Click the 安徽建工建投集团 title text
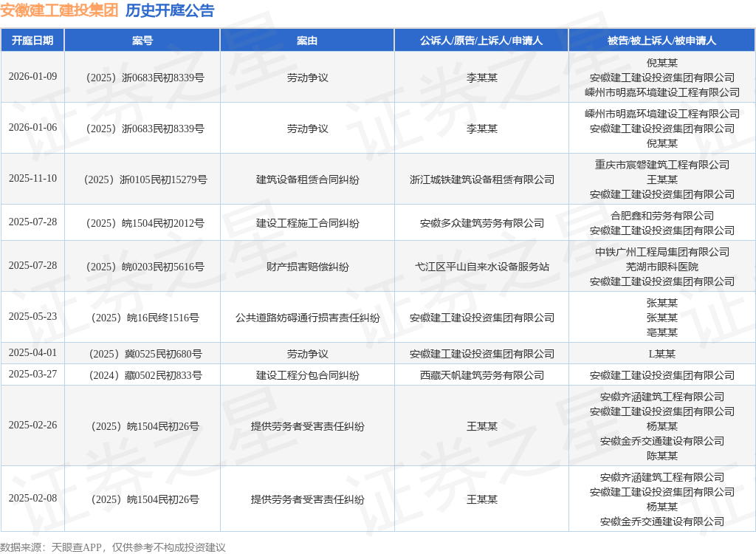The image size is (756, 554). pos(59,10)
